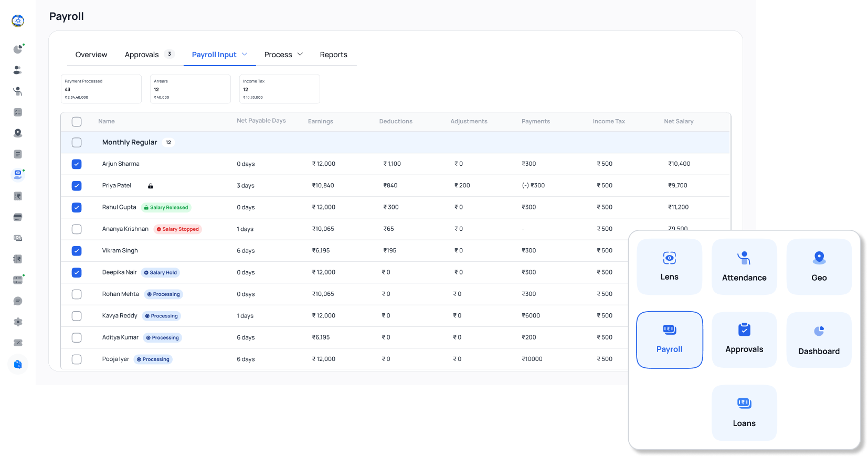Click the Salary Hold badge for Deepika Nair
The width and height of the screenshot is (868, 457).
coord(161,272)
